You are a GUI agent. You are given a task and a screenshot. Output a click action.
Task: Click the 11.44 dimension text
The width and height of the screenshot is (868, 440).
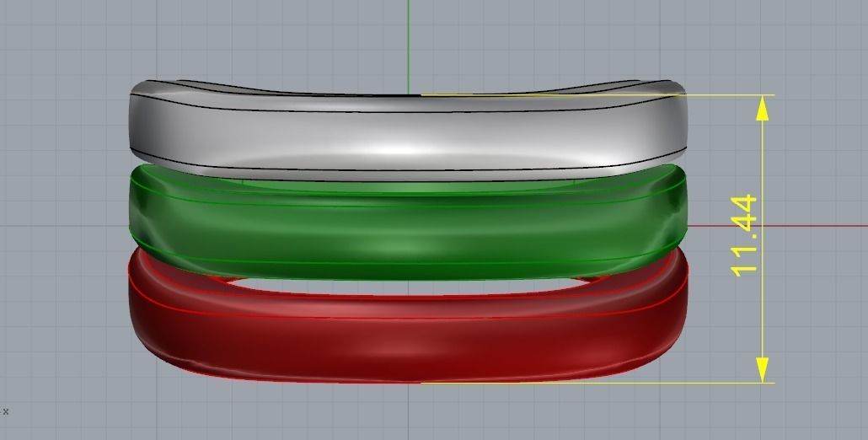745,236
